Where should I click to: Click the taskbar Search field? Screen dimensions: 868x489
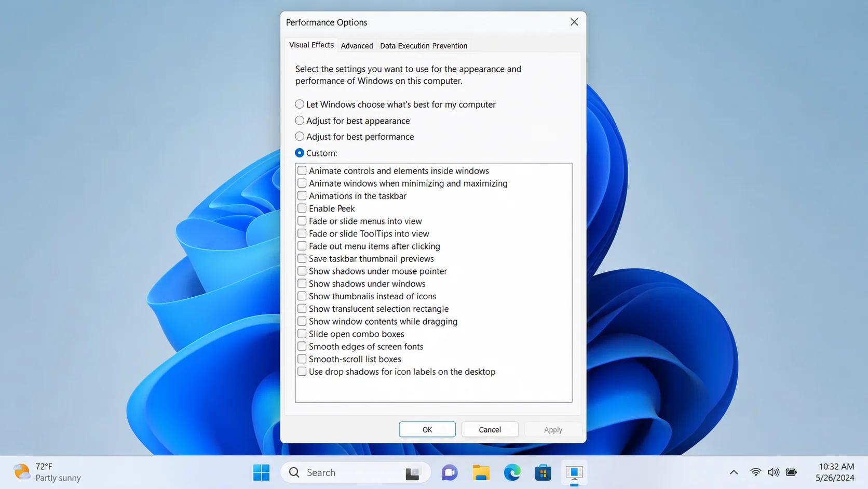[x=356, y=472]
